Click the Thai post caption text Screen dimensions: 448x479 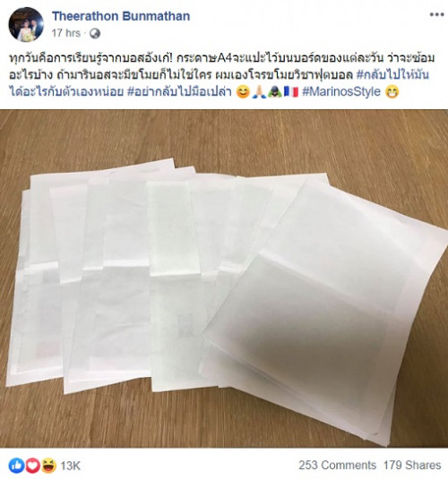tap(221, 75)
